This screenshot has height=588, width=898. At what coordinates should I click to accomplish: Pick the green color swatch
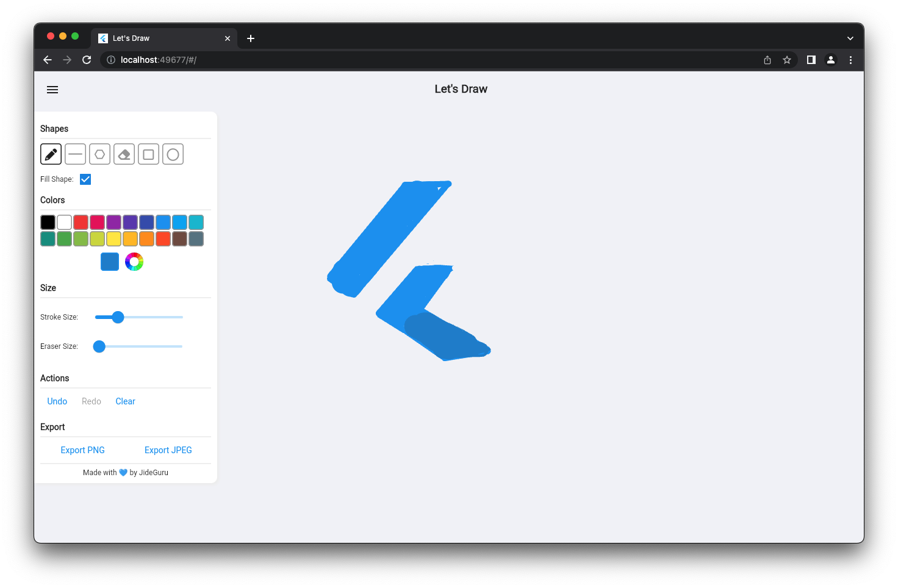(x=64, y=238)
